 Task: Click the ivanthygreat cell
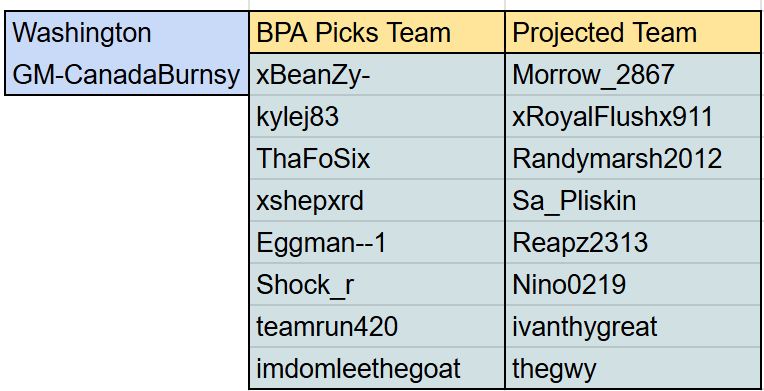[x=632, y=326]
